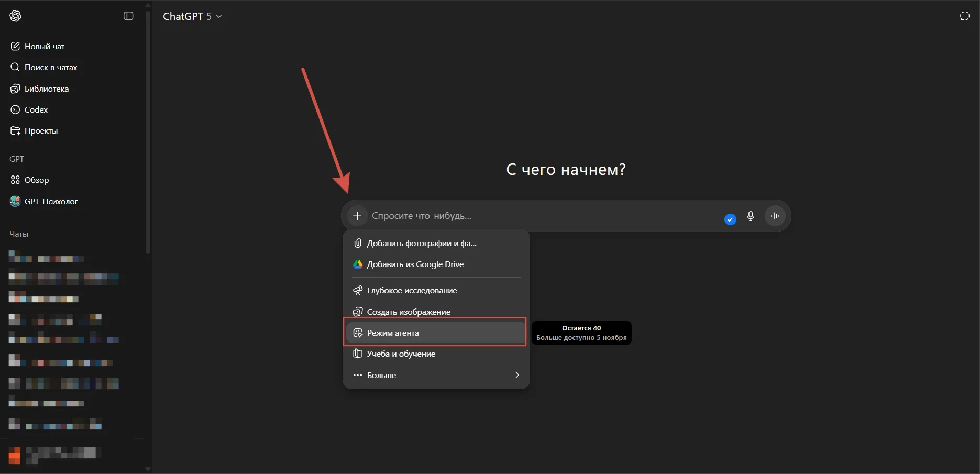Click the microphone dictation icon
The width and height of the screenshot is (980, 474).
[x=751, y=216]
